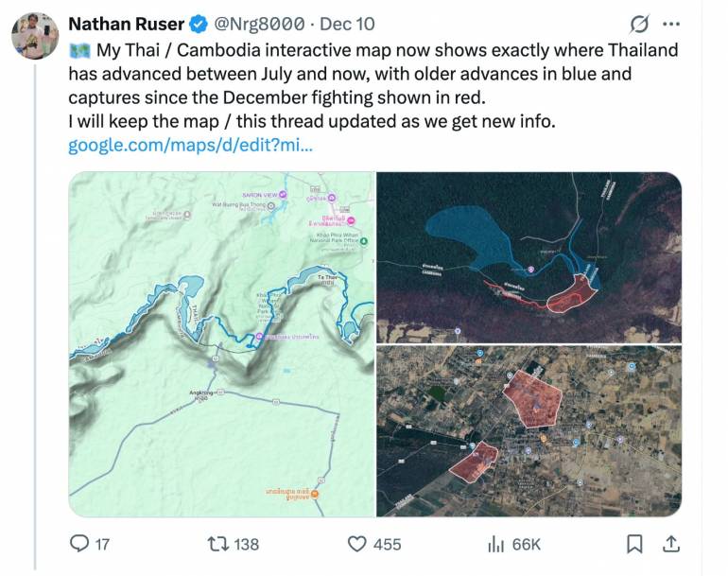Share the post via share icon
This screenshot has width=728, height=576.
[671, 543]
